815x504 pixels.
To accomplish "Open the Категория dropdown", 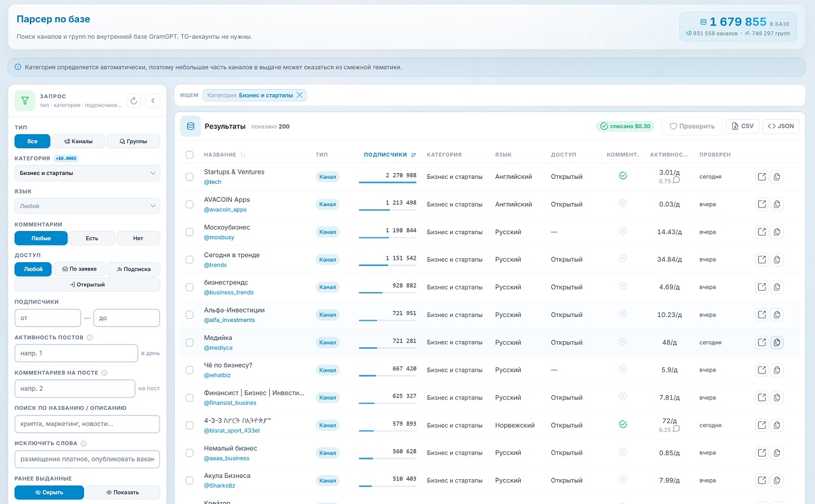I will tap(87, 173).
